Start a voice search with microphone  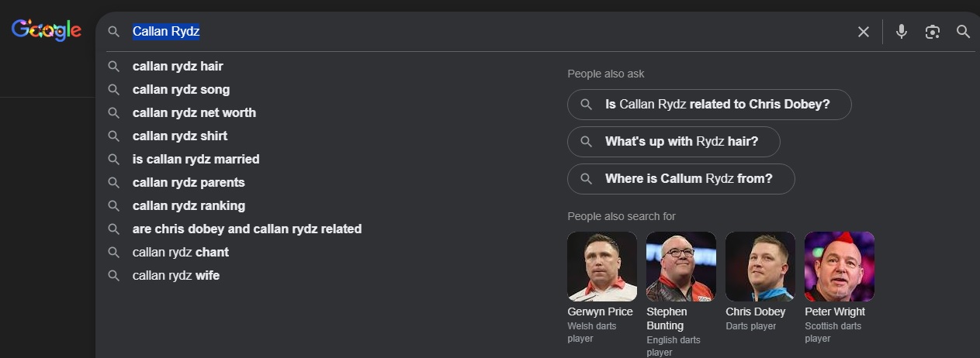[901, 32]
